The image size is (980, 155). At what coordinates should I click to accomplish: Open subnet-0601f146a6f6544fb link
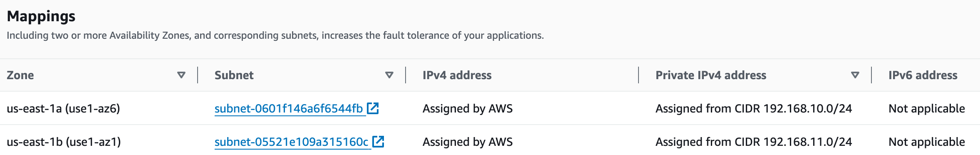tap(289, 108)
